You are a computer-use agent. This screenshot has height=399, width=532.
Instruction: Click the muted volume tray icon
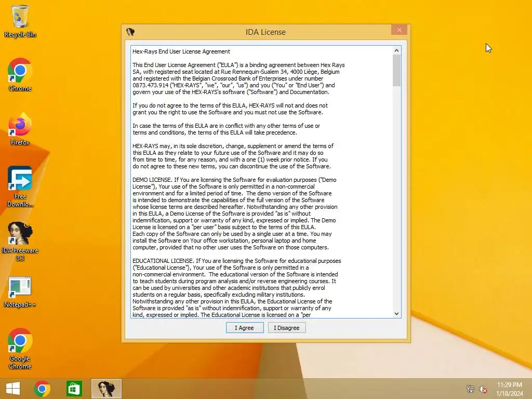pyautogui.click(x=483, y=389)
